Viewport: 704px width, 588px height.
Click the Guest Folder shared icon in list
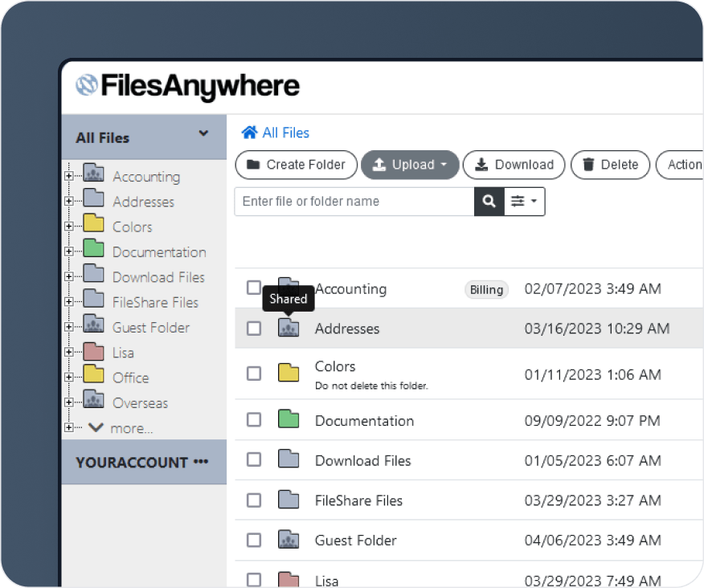pos(289,540)
